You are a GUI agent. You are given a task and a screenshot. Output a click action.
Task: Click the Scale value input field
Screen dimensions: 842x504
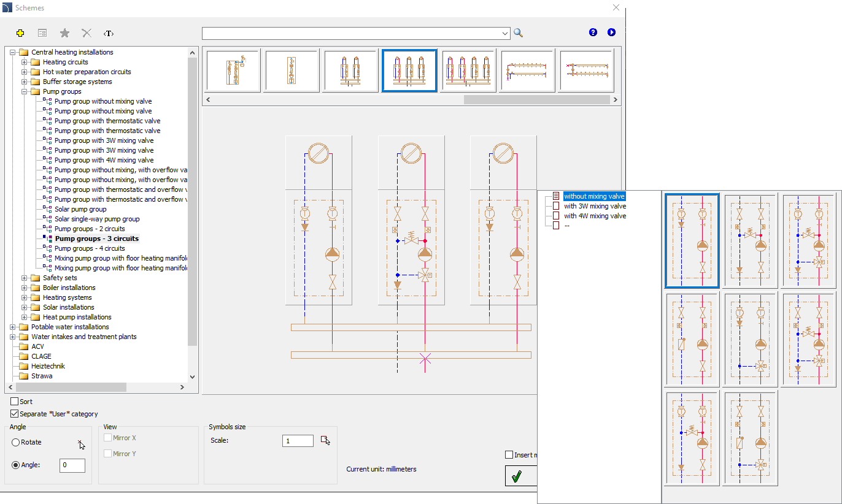tap(298, 441)
